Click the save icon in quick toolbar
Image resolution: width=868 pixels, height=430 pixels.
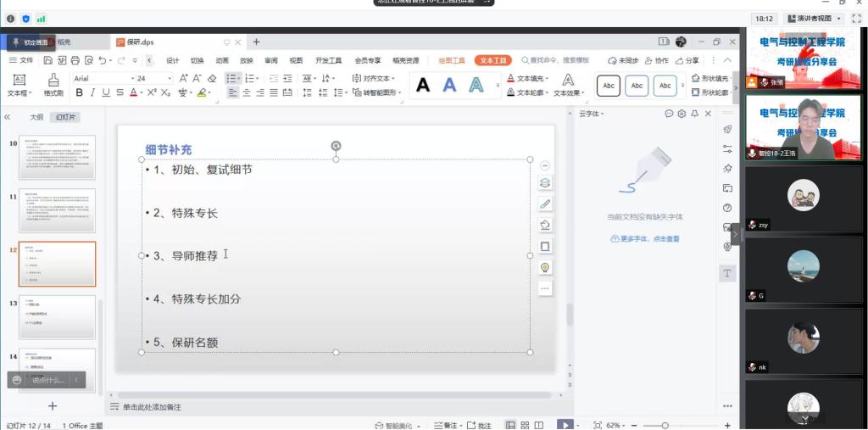pos(48,60)
